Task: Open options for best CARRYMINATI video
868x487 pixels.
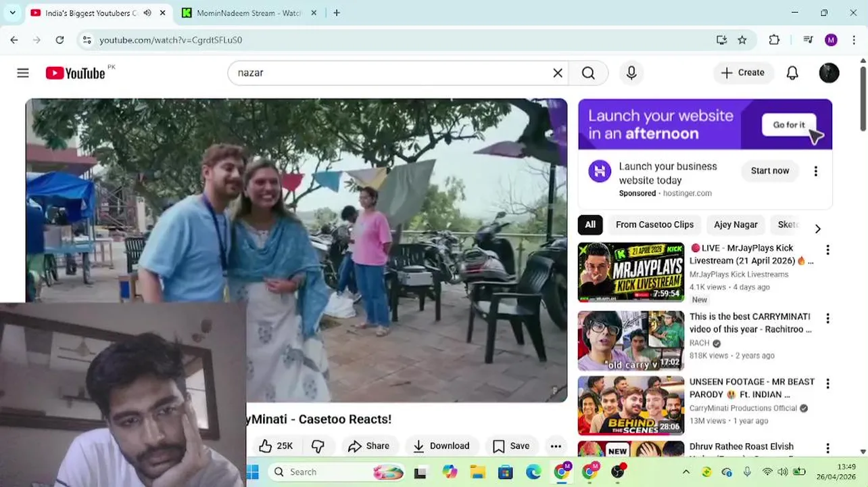Action: coord(827,319)
